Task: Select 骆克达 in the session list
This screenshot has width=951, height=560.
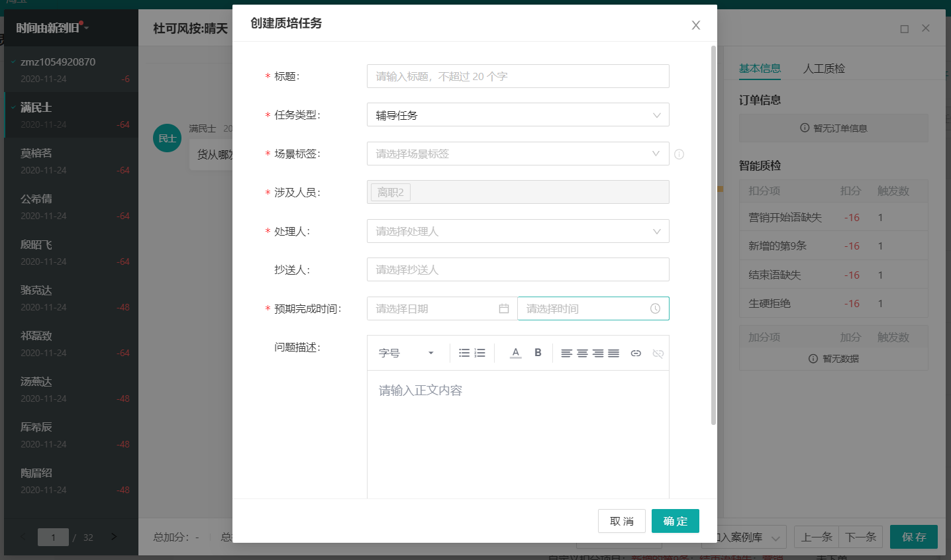Action: 71,298
